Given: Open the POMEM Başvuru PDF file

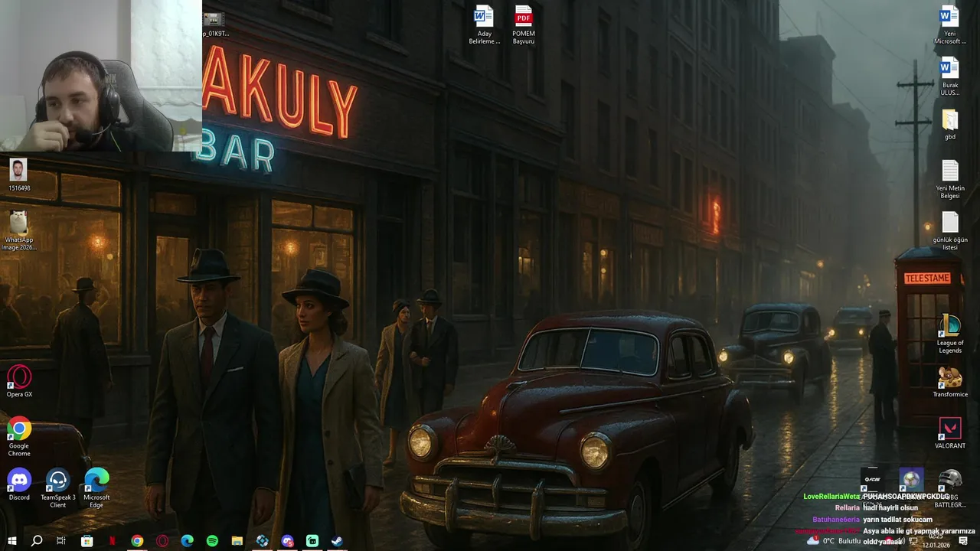Looking at the screenshot, I should click(x=524, y=24).
